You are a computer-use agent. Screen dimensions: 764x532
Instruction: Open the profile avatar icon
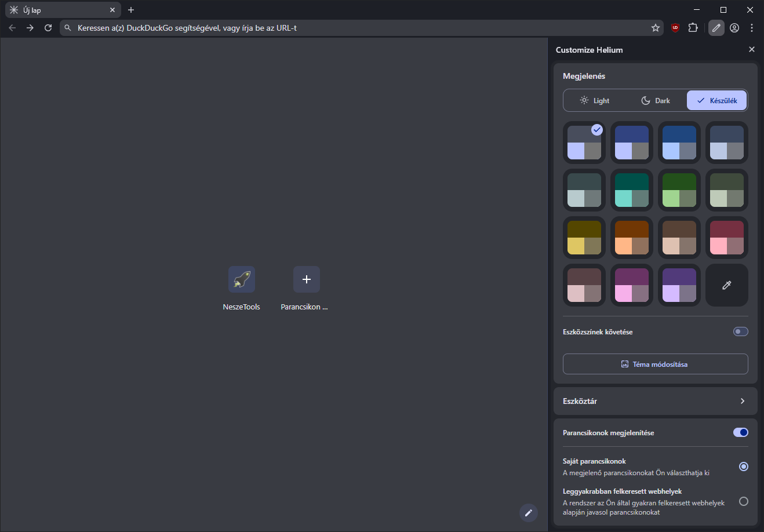734,28
